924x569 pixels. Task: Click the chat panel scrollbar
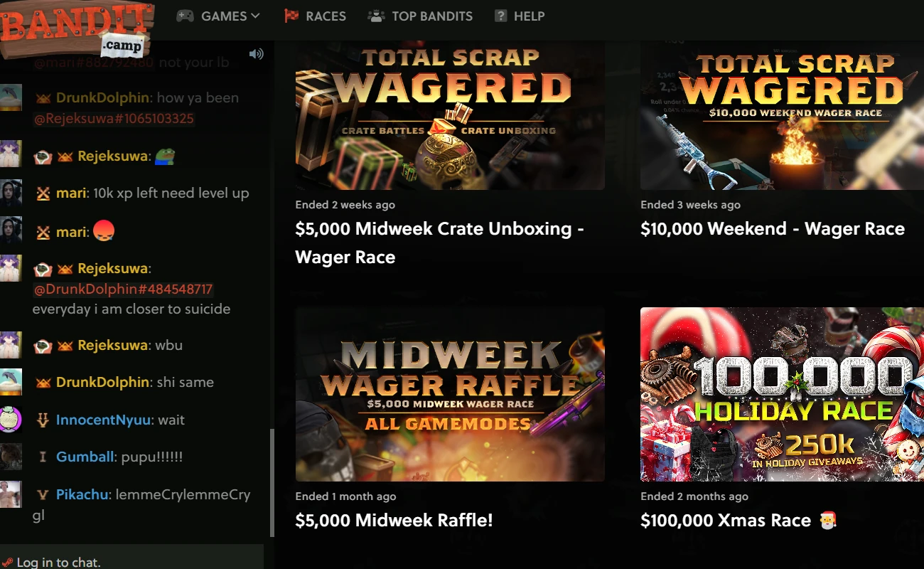pos(272,484)
